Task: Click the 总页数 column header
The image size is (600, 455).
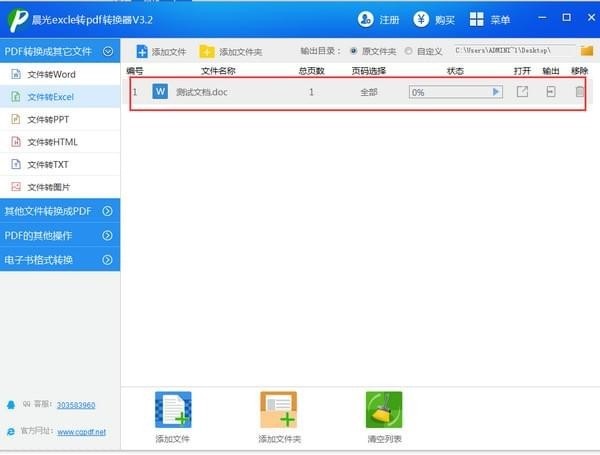Action: coord(311,71)
